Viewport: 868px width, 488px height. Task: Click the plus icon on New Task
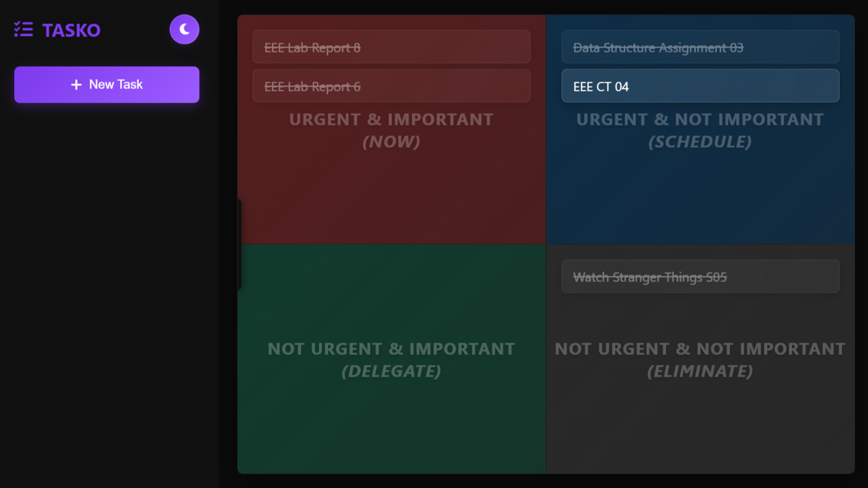point(76,85)
